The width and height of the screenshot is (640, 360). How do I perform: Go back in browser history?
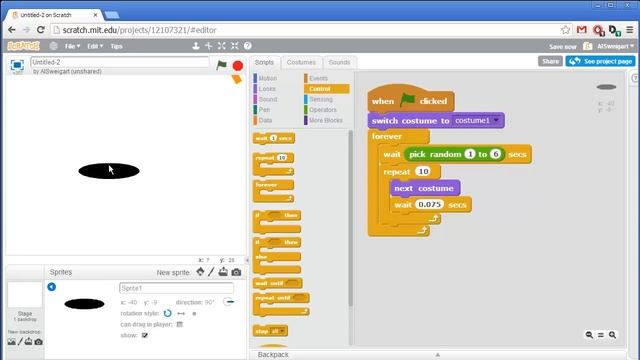(x=12, y=30)
